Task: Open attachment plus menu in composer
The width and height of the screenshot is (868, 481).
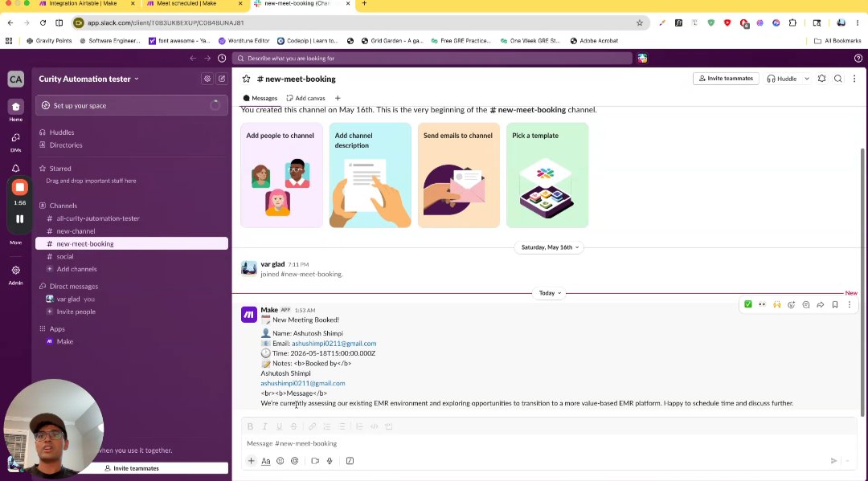Action: [251, 461]
